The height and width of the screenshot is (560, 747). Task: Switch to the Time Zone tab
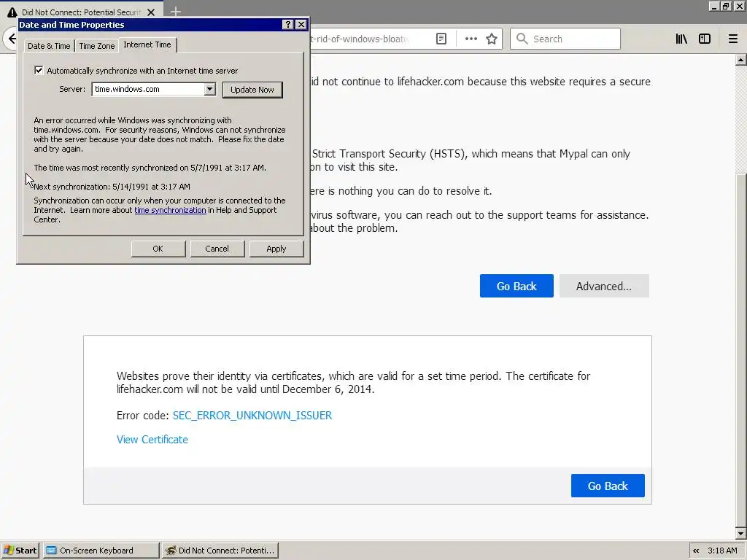[97, 46]
